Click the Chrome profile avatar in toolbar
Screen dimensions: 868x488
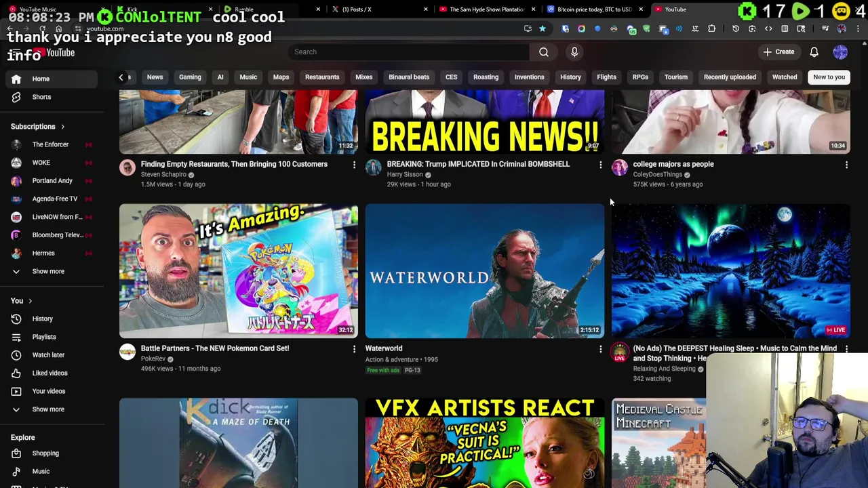(x=842, y=28)
